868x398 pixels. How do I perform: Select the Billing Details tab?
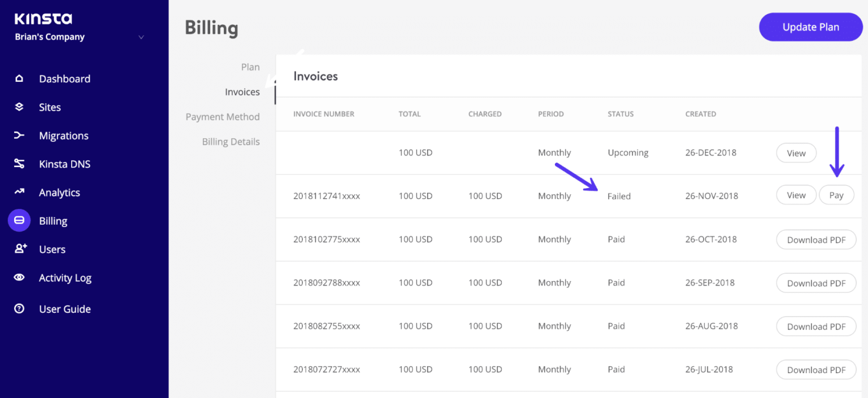[x=231, y=141]
